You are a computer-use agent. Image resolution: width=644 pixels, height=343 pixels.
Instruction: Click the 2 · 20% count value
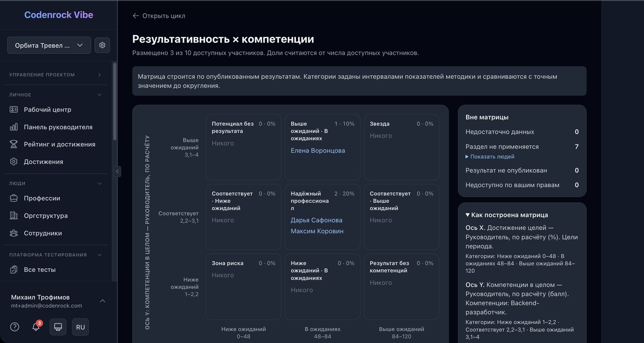click(x=344, y=194)
